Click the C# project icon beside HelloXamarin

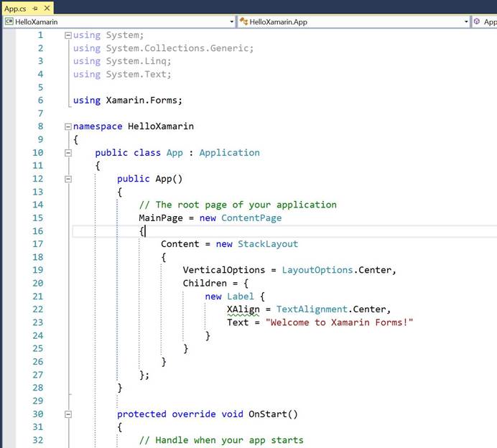pyautogui.click(x=9, y=22)
